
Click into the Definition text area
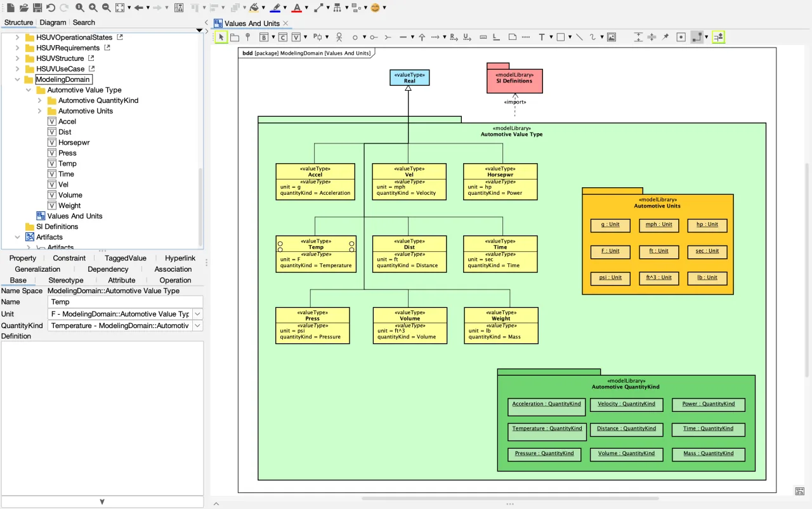click(x=102, y=418)
